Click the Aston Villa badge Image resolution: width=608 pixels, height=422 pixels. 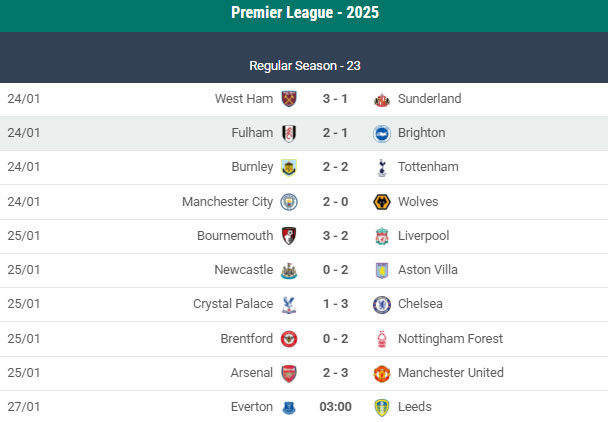point(381,270)
